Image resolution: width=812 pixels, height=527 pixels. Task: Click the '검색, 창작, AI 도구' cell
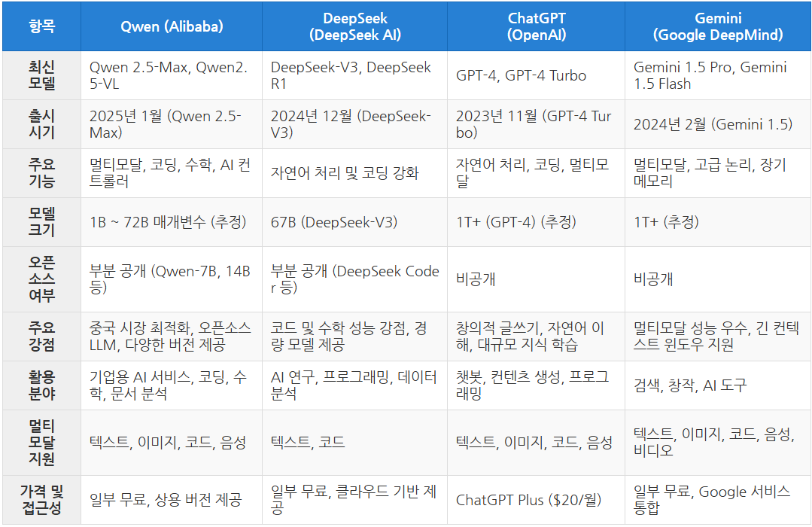(718, 385)
